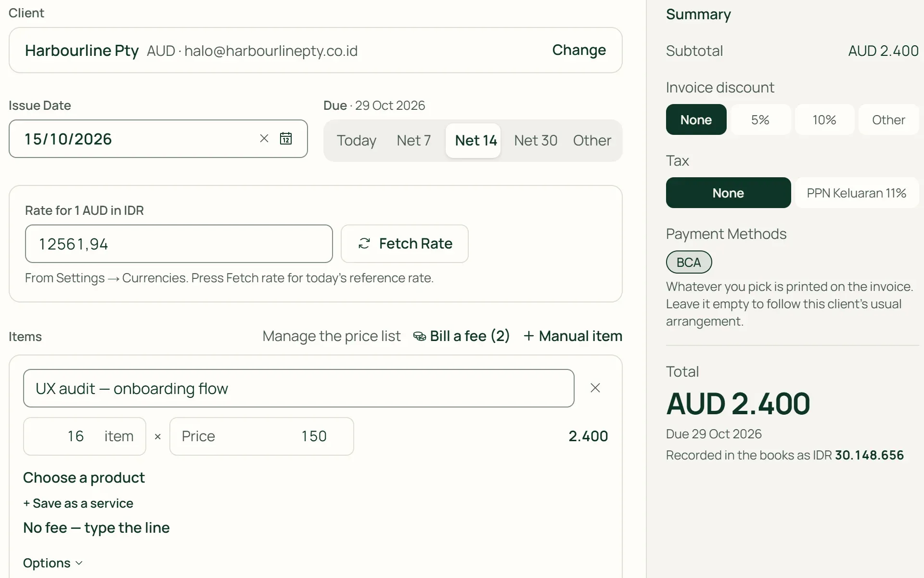Change the Harbourline Pty client
This screenshot has width=924, height=578.
(579, 50)
